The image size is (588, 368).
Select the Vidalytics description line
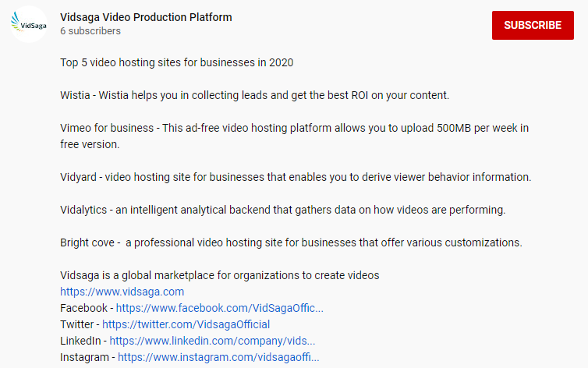(282, 210)
